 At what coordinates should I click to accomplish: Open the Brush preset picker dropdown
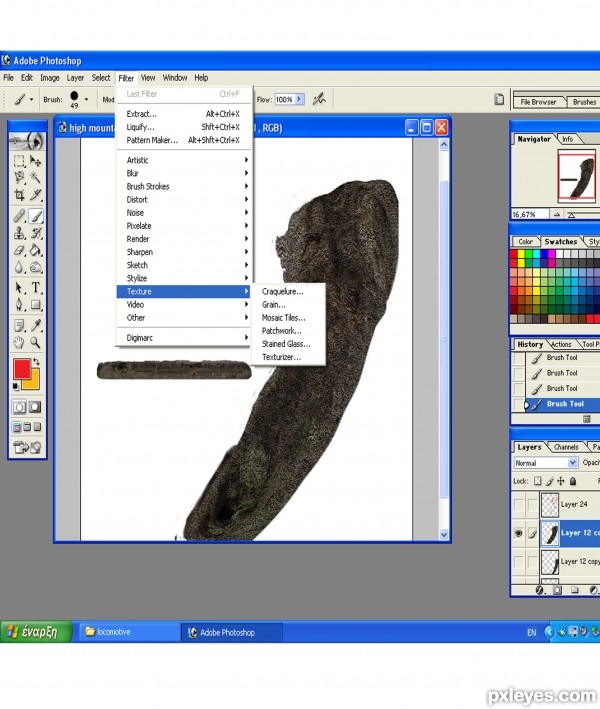coord(86,99)
